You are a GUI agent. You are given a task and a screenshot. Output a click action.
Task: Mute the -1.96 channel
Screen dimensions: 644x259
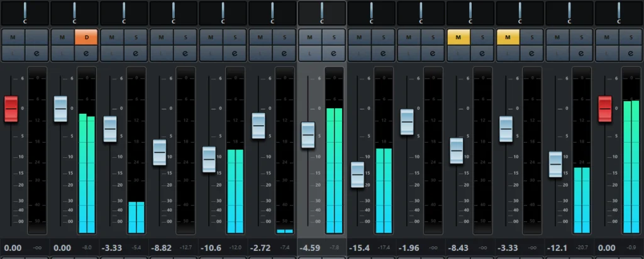(409, 37)
